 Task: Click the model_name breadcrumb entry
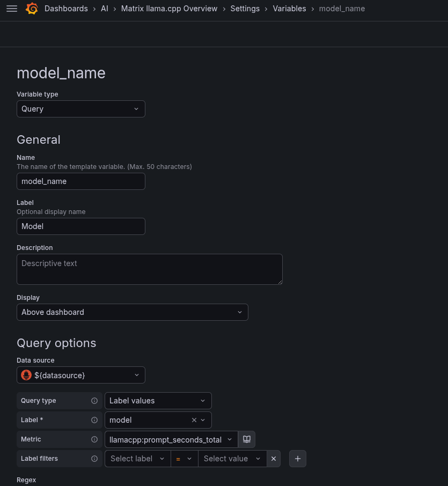[x=342, y=9]
